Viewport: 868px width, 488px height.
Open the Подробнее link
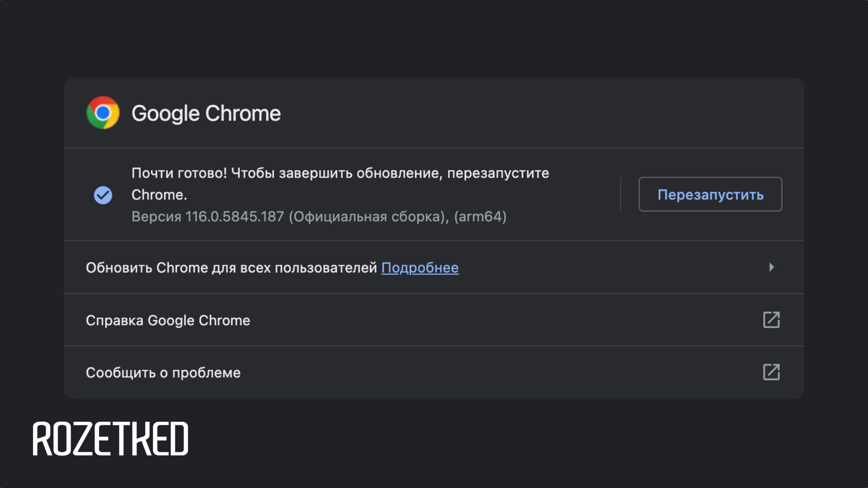[420, 267]
